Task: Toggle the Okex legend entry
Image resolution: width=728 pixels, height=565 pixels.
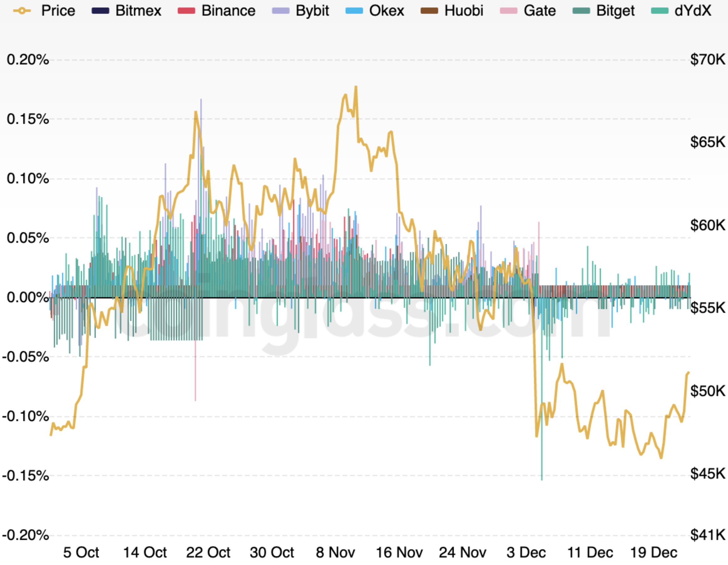Action: pos(375,11)
